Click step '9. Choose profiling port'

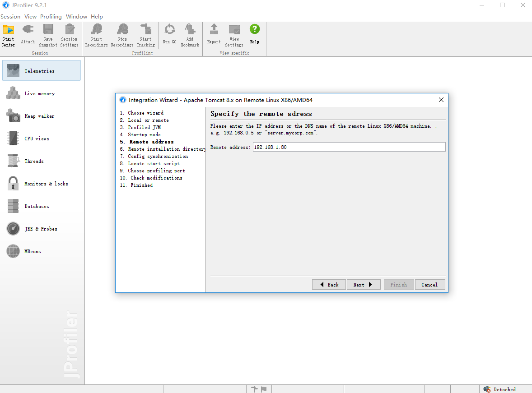[152, 171]
